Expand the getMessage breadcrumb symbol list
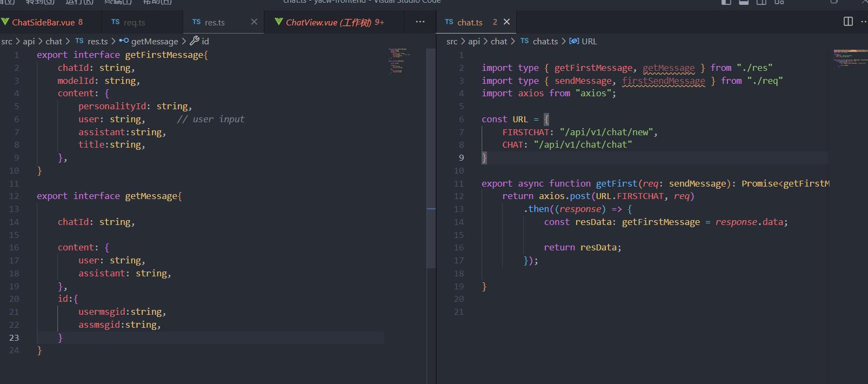868x384 pixels. point(154,41)
